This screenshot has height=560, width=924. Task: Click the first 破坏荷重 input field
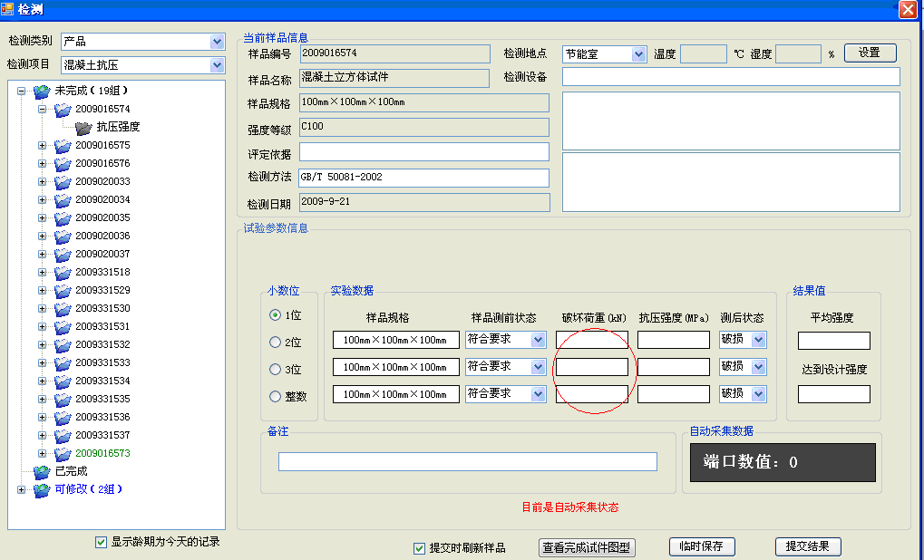coord(591,340)
